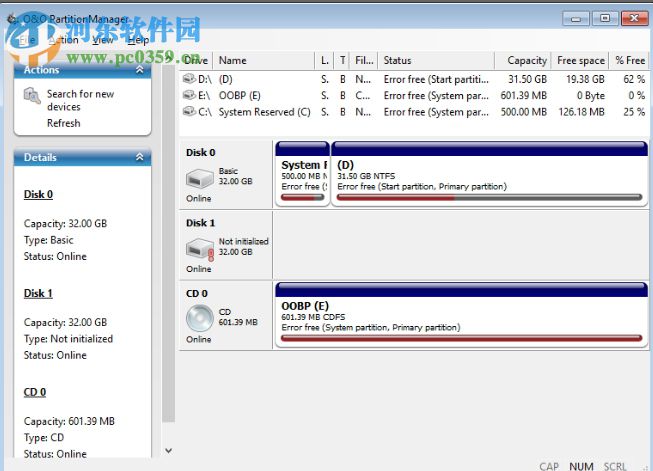Click Search for new devices
Screen dimensions: 653x471
pyautogui.click(x=80, y=100)
